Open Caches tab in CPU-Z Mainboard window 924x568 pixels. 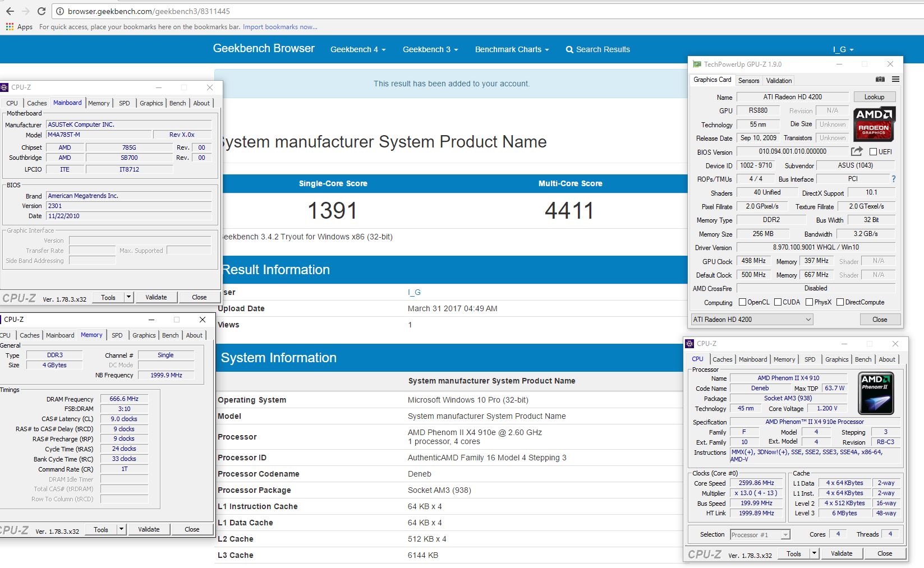point(37,103)
